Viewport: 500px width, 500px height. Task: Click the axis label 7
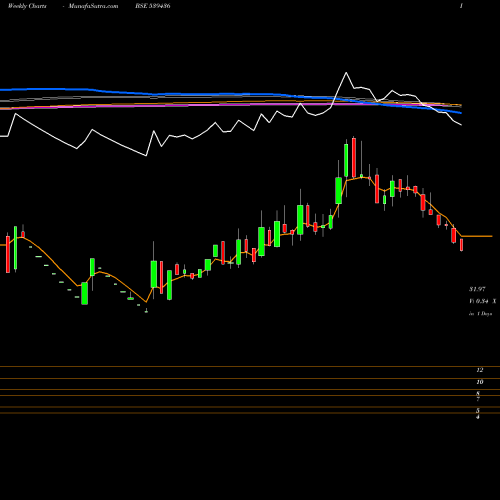(x=478, y=399)
